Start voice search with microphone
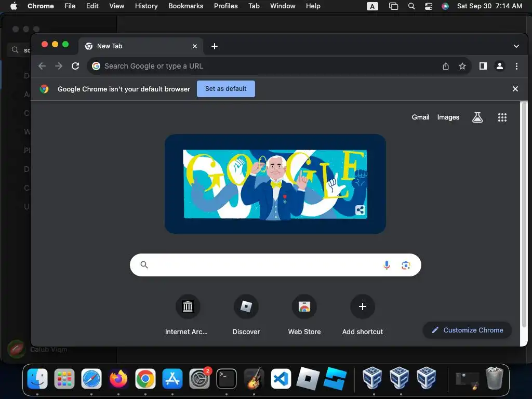Image resolution: width=532 pixels, height=399 pixels. [387, 265]
